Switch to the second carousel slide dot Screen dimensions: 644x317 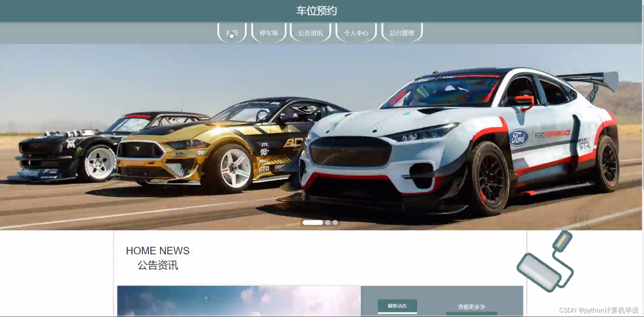(328, 222)
